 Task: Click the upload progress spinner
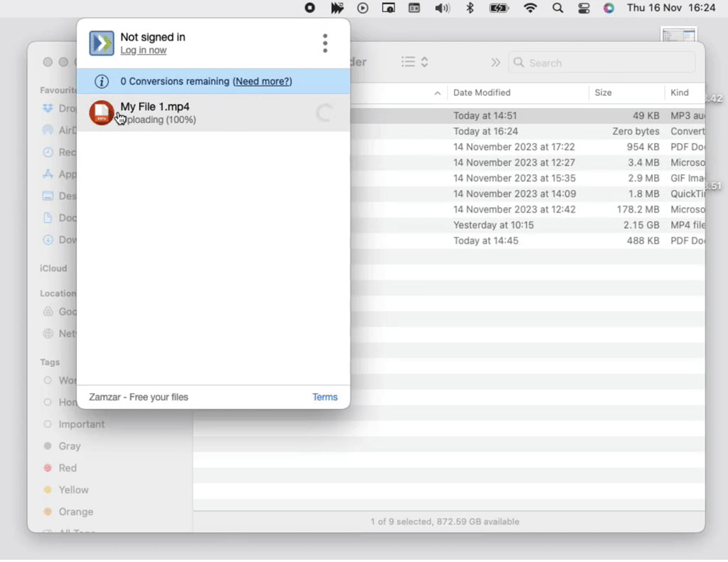pyautogui.click(x=324, y=113)
